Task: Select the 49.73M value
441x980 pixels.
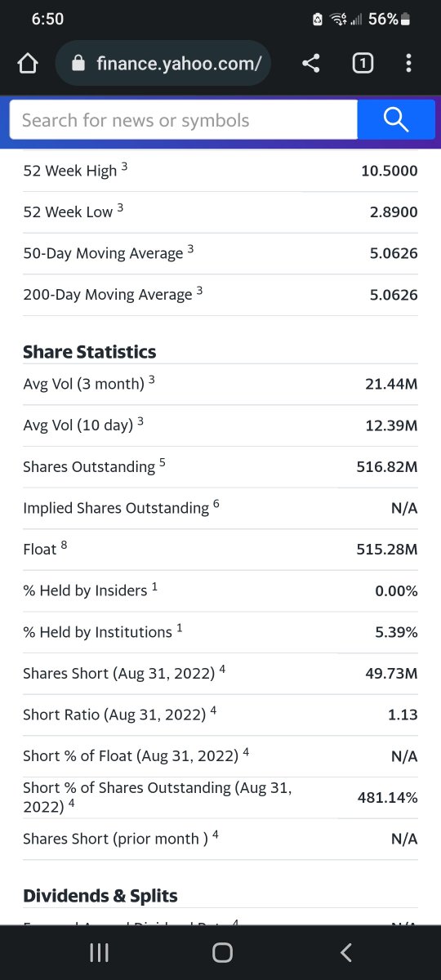Action: [x=391, y=674]
